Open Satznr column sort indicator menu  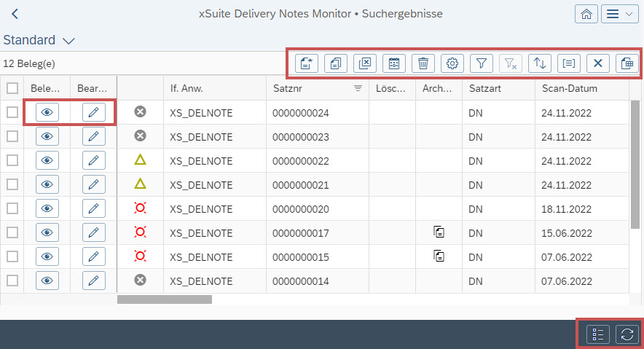coord(358,88)
